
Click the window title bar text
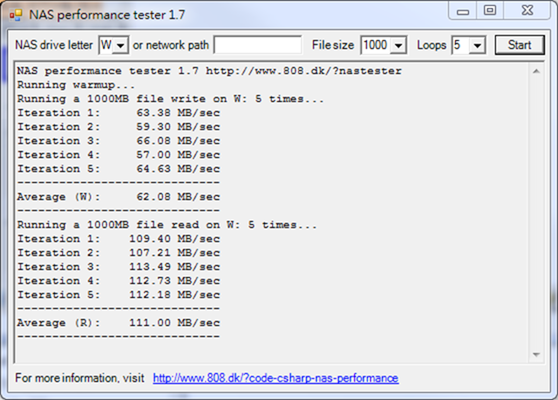(x=107, y=15)
